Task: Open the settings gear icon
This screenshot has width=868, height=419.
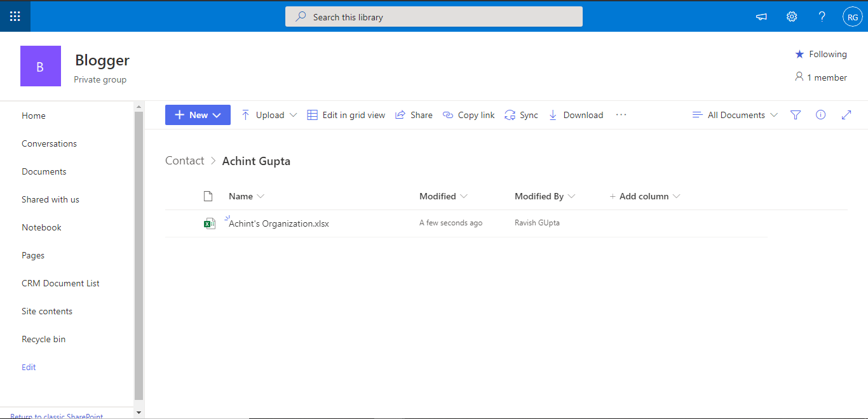Action: (x=792, y=17)
